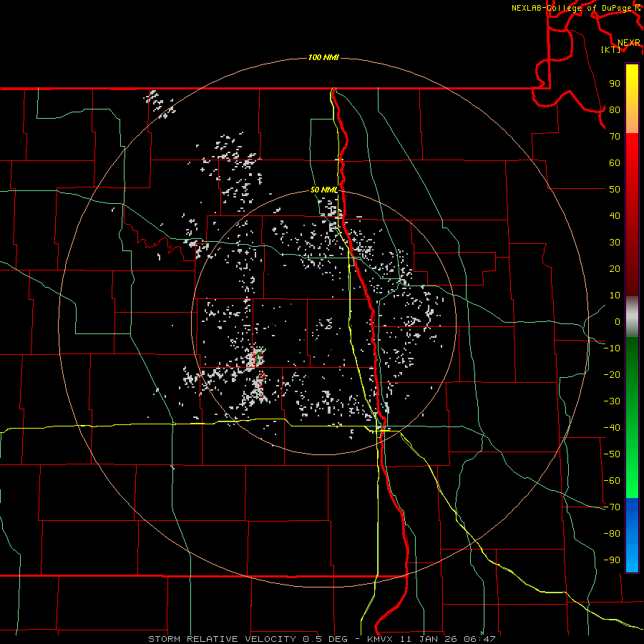
Task: Select the -60 value on velocity scale
Action: click(x=612, y=481)
